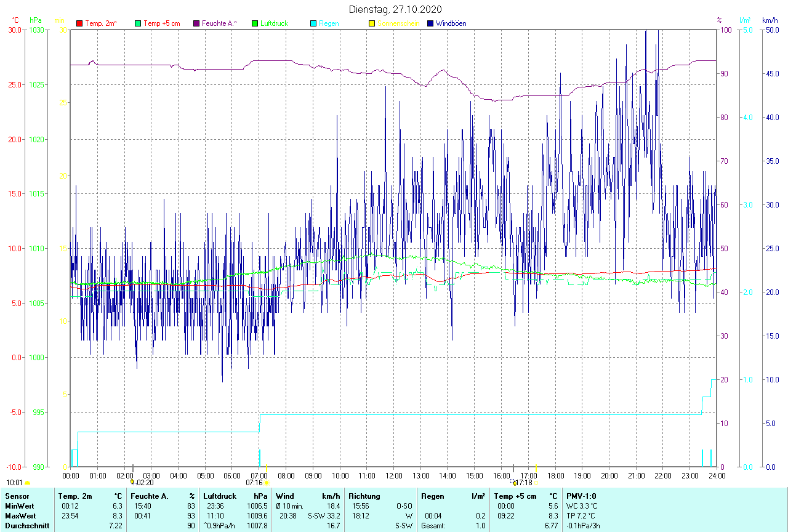788x532 pixels.
Task: Click the PMV-1:0 column header
Action: (x=582, y=496)
